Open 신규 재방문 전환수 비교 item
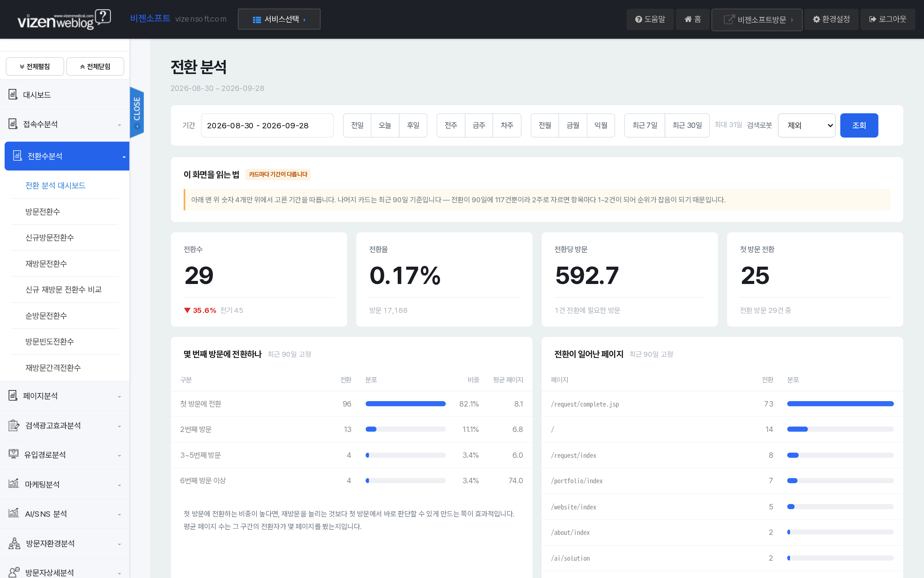Screen dimensions: 924x578 coord(64,289)
